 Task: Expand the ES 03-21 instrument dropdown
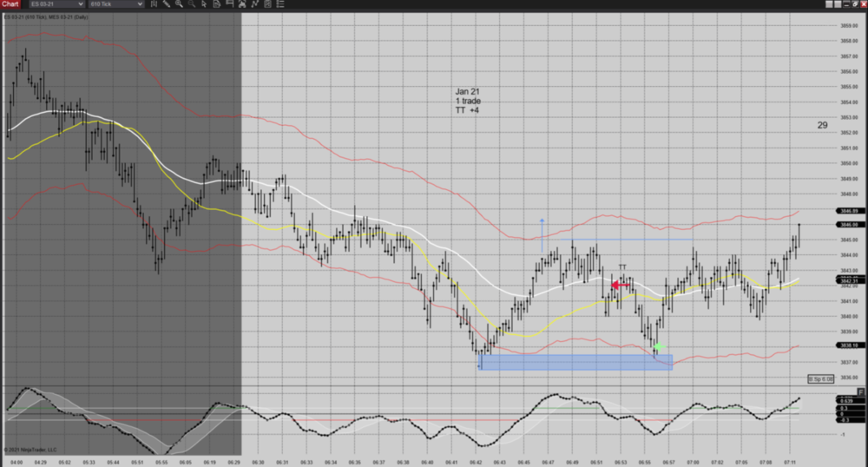pos(80,4)
